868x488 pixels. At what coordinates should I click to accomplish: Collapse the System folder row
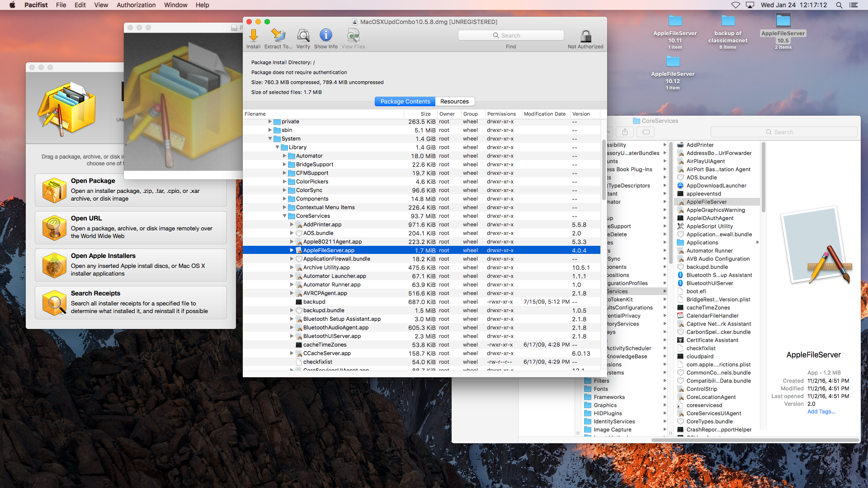tap(270, 139)
